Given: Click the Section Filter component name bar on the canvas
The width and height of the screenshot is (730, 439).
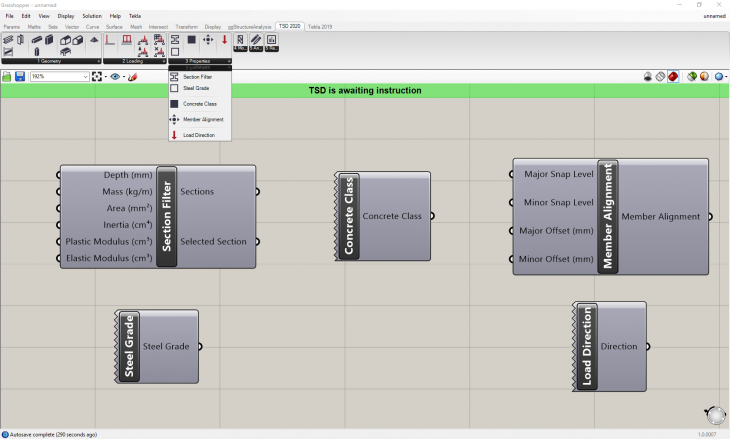Looking at the screenshot, I should pyautogui.click(x=167, y=216).
